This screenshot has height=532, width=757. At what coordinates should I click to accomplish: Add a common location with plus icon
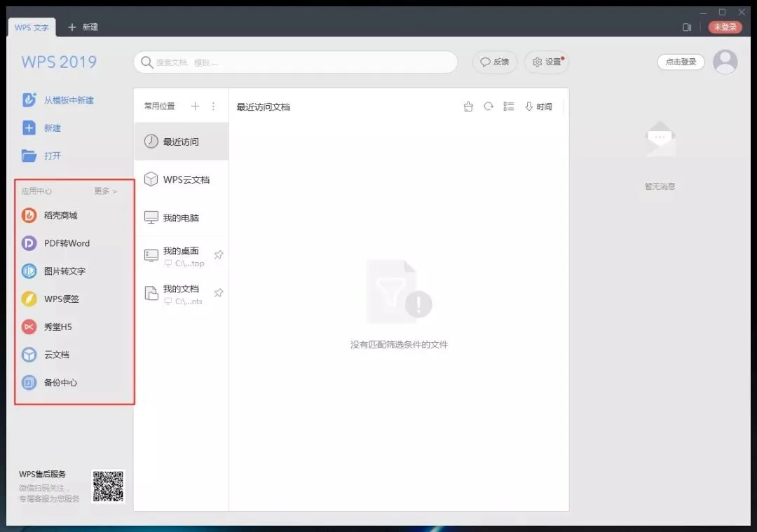click(x=195, y=107)
